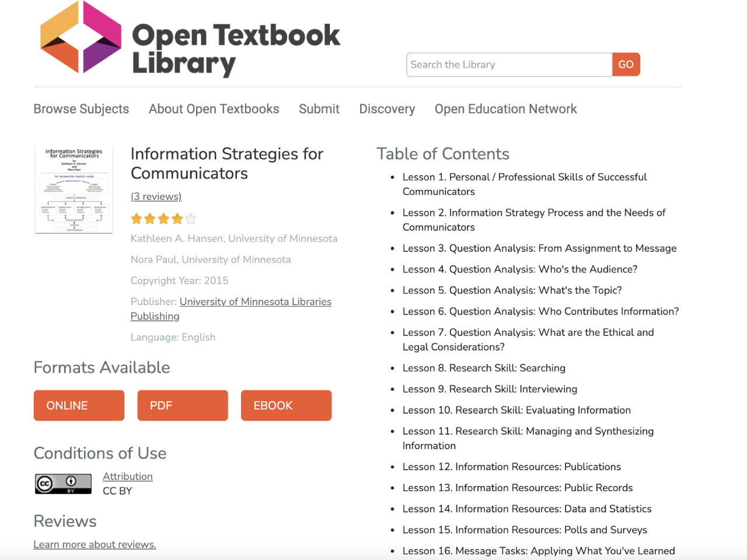
Task: Click Copyright Year: 2015 text
Action: tap(180, 281)
